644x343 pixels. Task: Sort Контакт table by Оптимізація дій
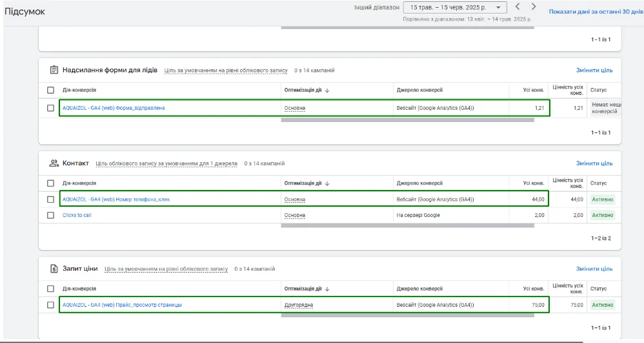pos(307,183)
